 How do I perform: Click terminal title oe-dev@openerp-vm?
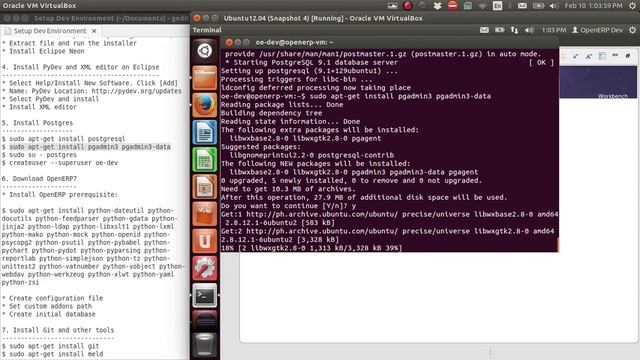294,42
